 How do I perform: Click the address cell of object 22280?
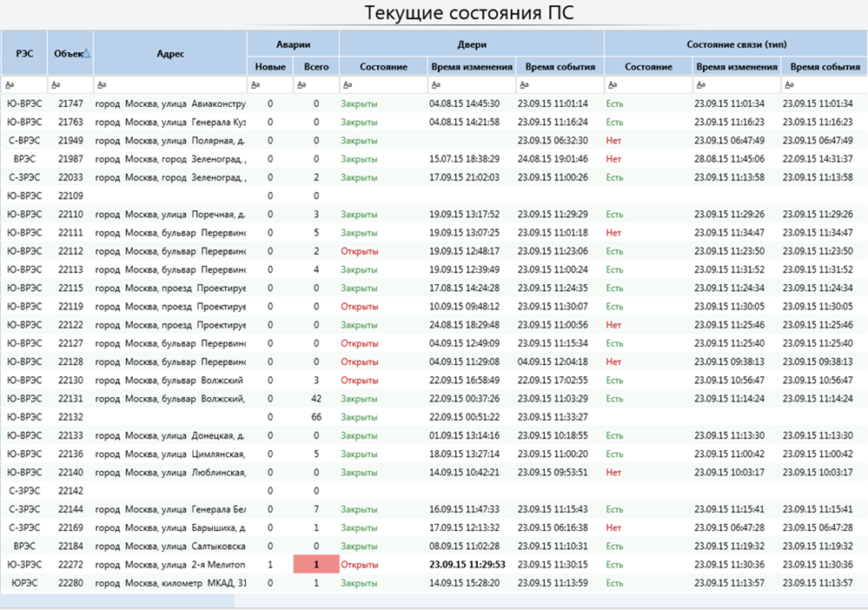(x=170, y=582)
